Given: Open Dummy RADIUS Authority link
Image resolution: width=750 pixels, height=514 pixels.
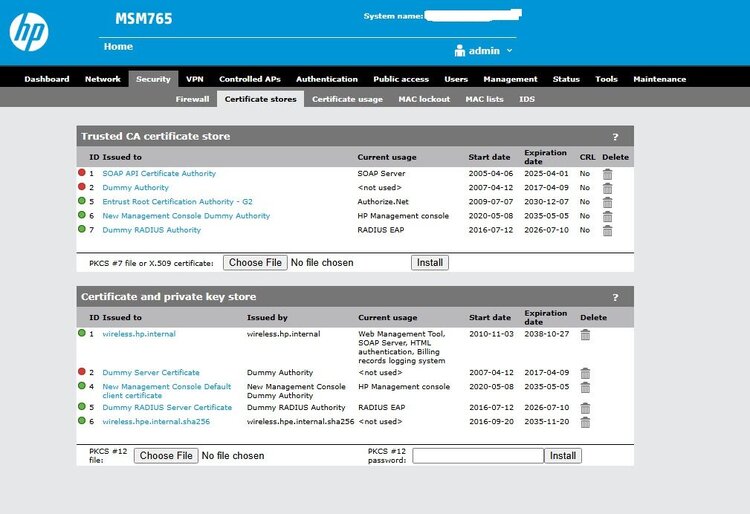Looking at the screenshot, I should [x=152, y=230].
